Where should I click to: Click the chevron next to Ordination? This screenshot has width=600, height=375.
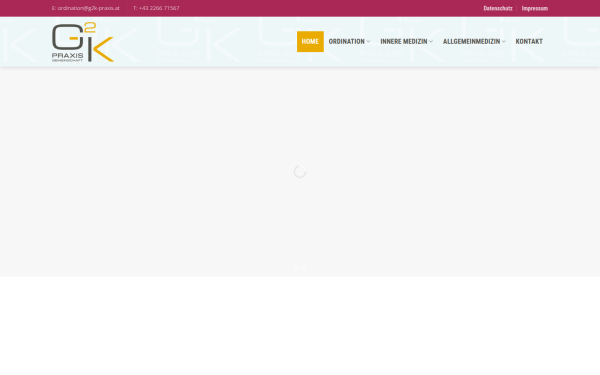pyautogui.click(x=368, y=42)
